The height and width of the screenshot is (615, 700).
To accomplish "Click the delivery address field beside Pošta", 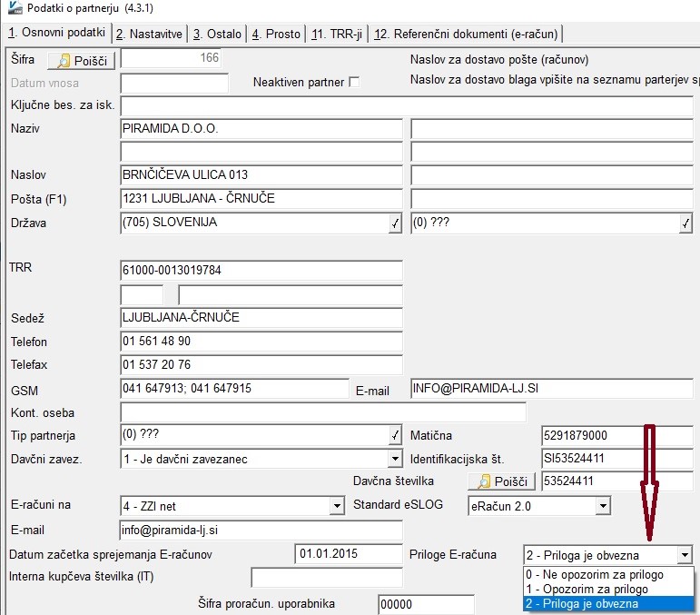I will tap(552, 198).
